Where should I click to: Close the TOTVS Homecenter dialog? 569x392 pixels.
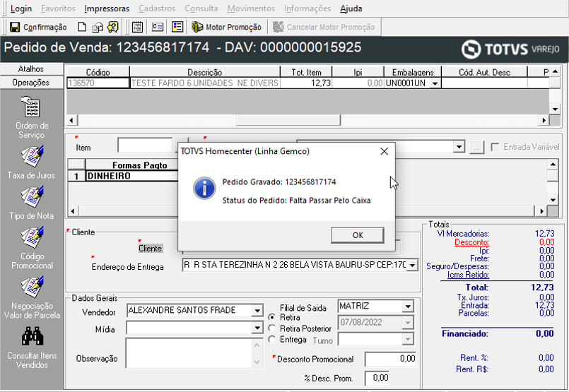[385, 151]
